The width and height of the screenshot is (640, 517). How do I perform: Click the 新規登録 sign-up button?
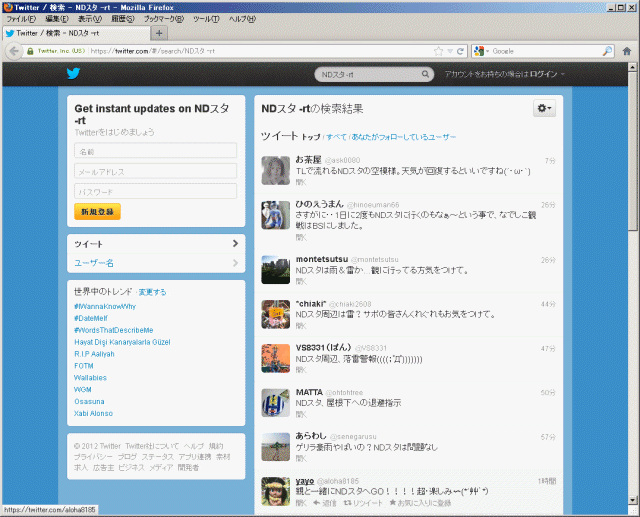point(97,211)
